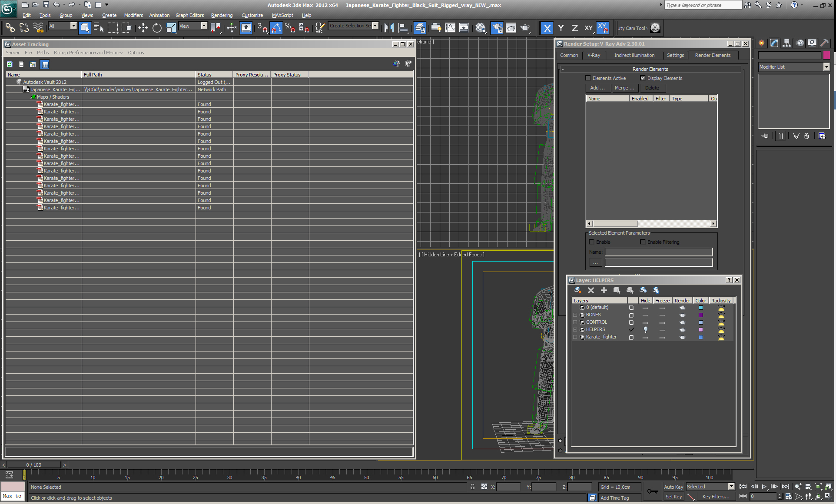Activate the Select Object tool
The height and width of the screenshot is (504, 836).
85,28
